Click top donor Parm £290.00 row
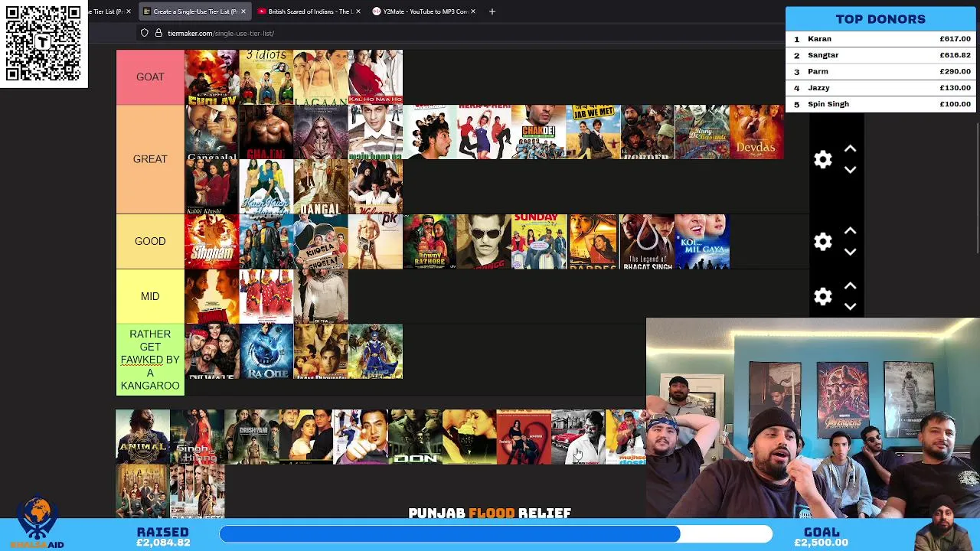The width and height of the screenshot is (980, 551). [880, 71]
